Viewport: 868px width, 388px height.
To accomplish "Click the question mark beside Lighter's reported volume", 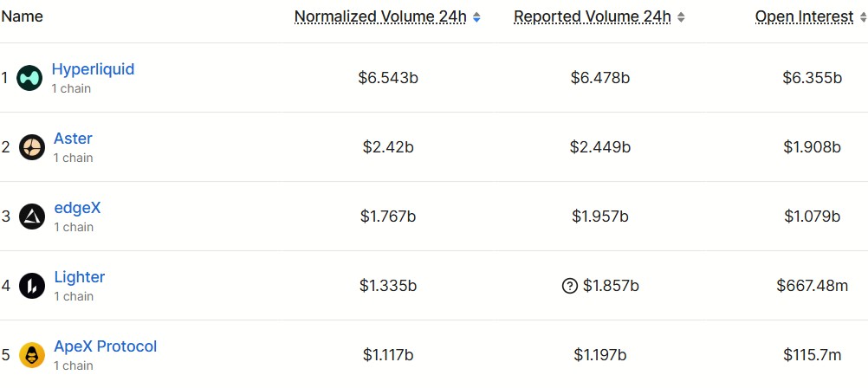I will (569, 286).
